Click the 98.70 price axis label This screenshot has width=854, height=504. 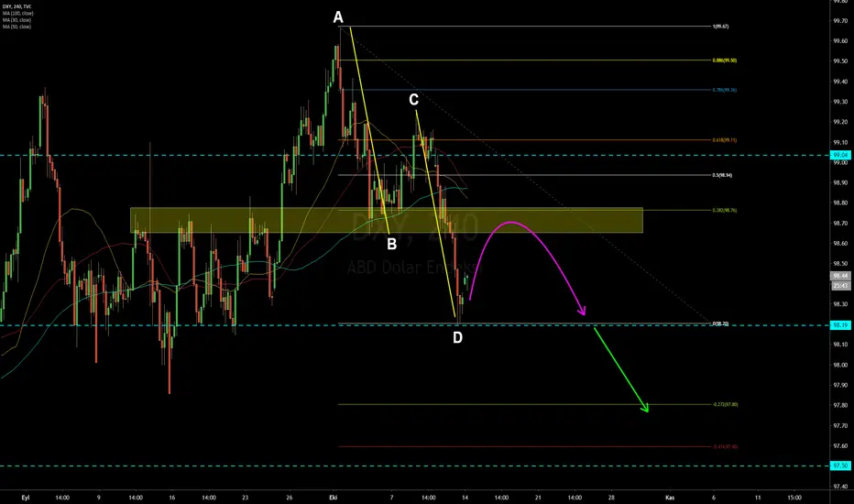tap(840, 224)
